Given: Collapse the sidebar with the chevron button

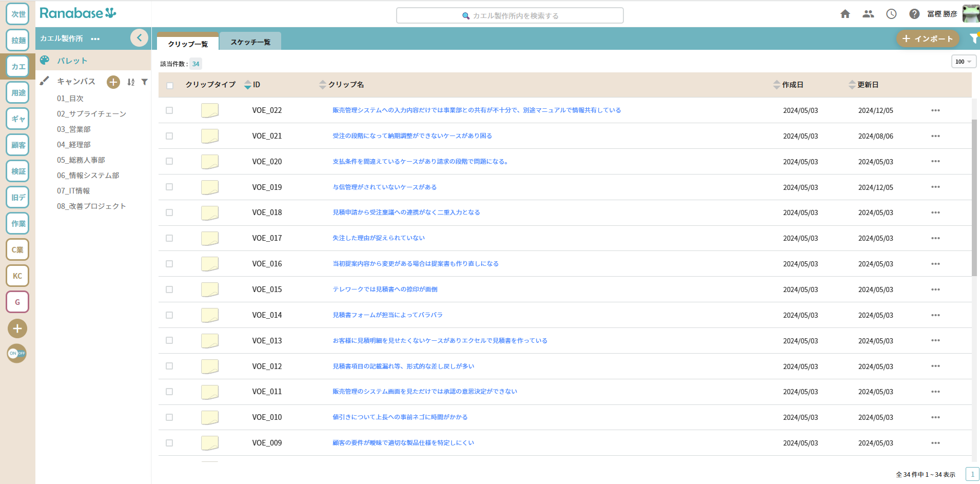Looking at the screenshot, I should 139,38.
